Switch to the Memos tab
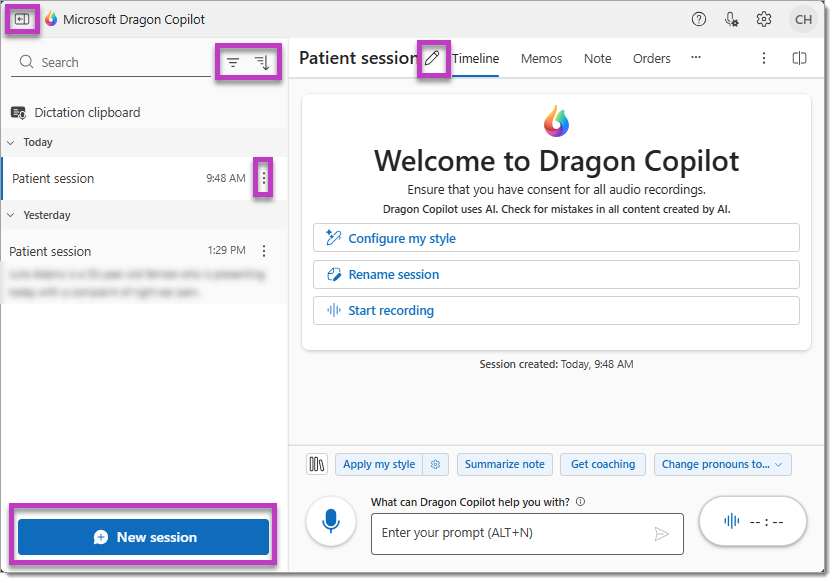 coord(541,59)
